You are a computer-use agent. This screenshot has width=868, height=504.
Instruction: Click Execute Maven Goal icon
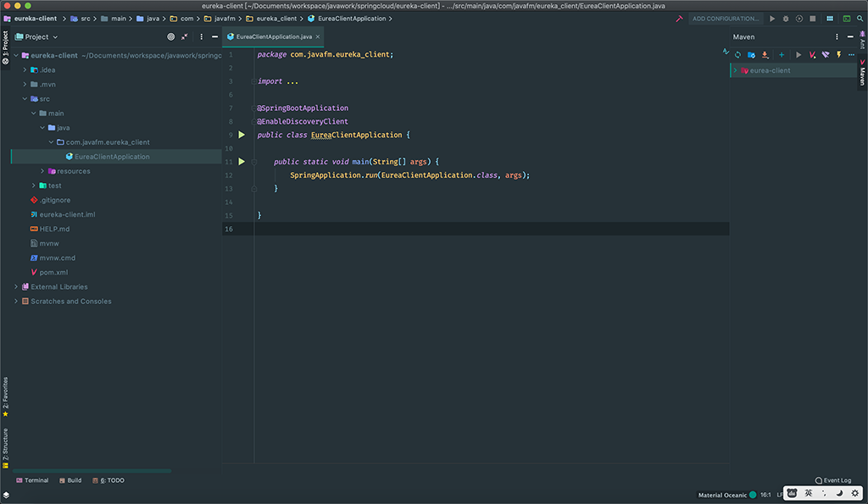(x=812, y=54)
